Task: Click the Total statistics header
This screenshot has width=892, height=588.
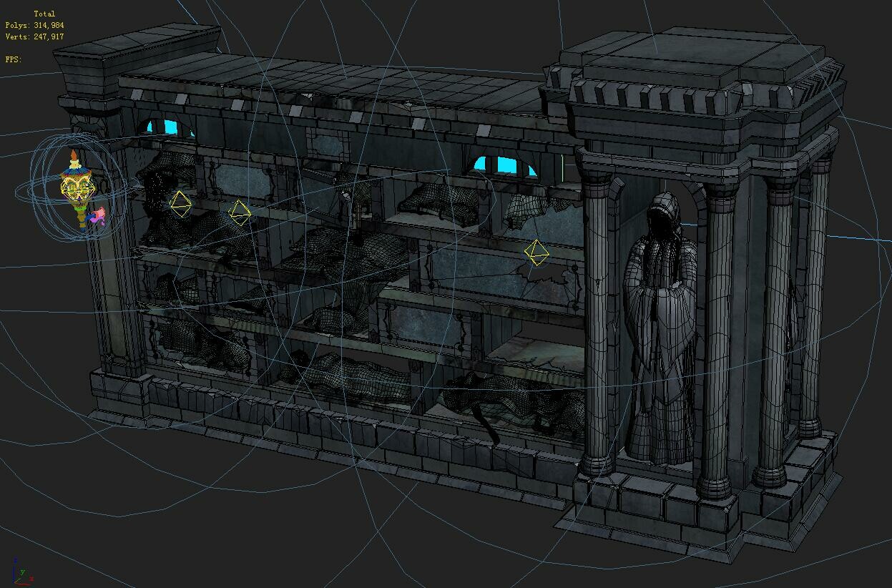Action: (x=44, y=14)
